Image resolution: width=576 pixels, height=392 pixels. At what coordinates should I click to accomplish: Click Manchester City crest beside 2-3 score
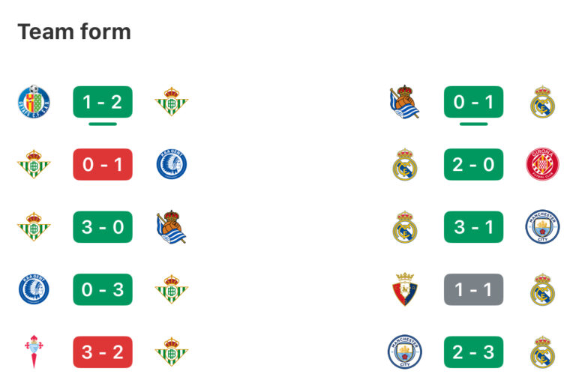404,352
